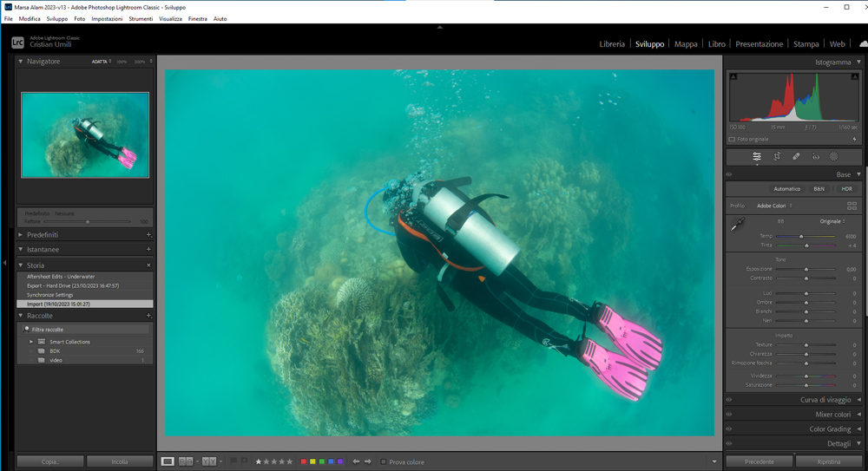Enable the Prova colore checkbox
This screenshot has width=868, height=471.
383,461
